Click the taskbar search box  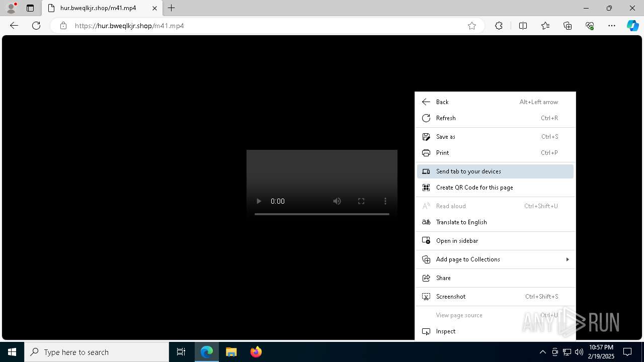click(x=97, y=352)
